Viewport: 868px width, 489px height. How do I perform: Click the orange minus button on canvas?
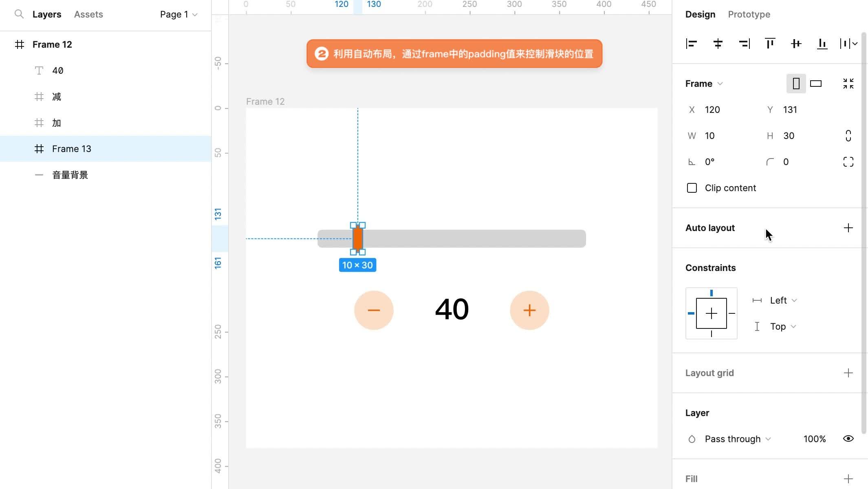pyautogui.click(x=374, y=310)
